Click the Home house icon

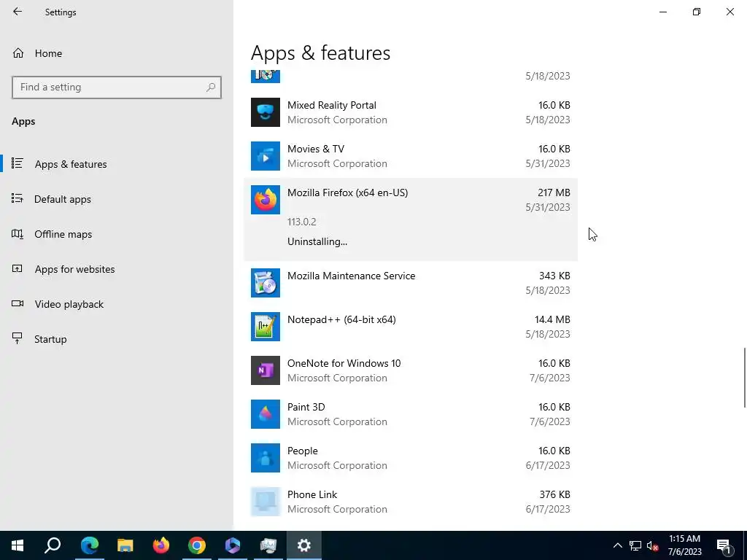point(18,52)
